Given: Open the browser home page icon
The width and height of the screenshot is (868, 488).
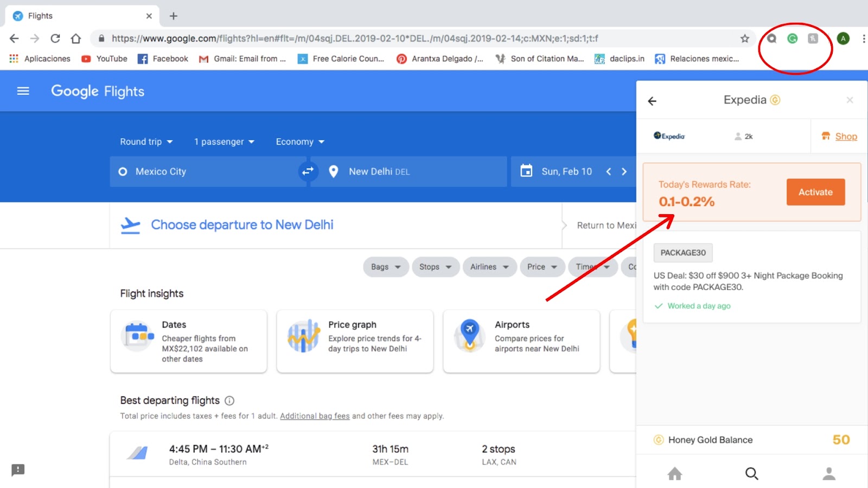Looking at the screenshot, I should tap(76, 38).
